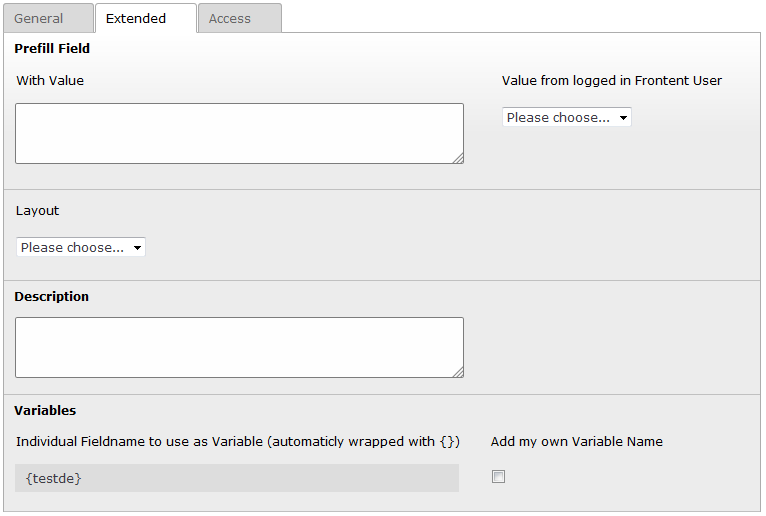766x516 pixels.
Task: Click the Layout dropdown's small arrow
Action: [137, 248]
